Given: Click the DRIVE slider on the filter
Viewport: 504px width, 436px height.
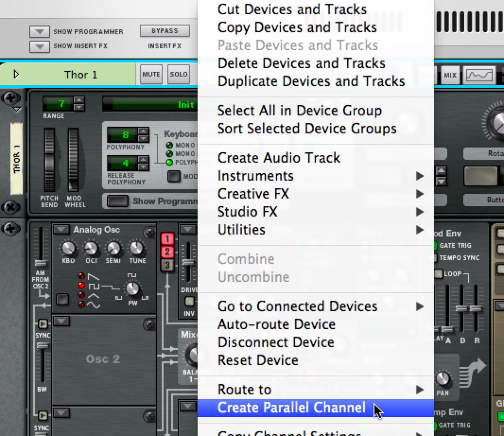Looking at the screenshot, I should [188, 262].
